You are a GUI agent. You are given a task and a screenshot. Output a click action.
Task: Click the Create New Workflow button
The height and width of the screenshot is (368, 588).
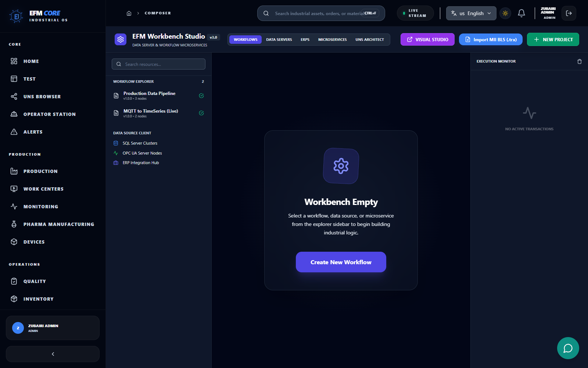point(341,262)
